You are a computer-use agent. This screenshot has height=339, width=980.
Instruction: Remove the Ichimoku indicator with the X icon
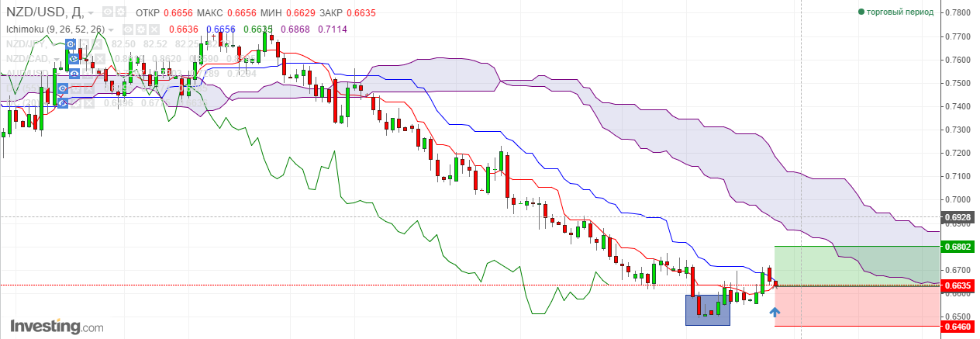click(154, 29)
